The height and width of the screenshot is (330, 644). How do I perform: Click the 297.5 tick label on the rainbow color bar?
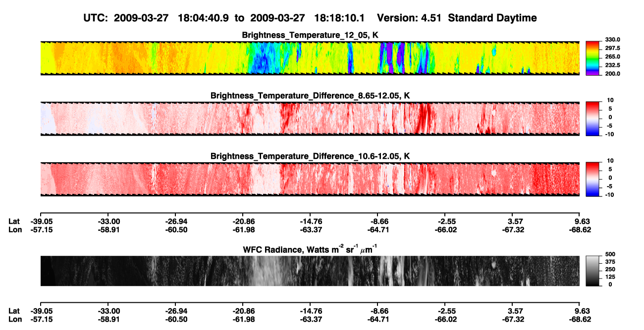(612, 48)
